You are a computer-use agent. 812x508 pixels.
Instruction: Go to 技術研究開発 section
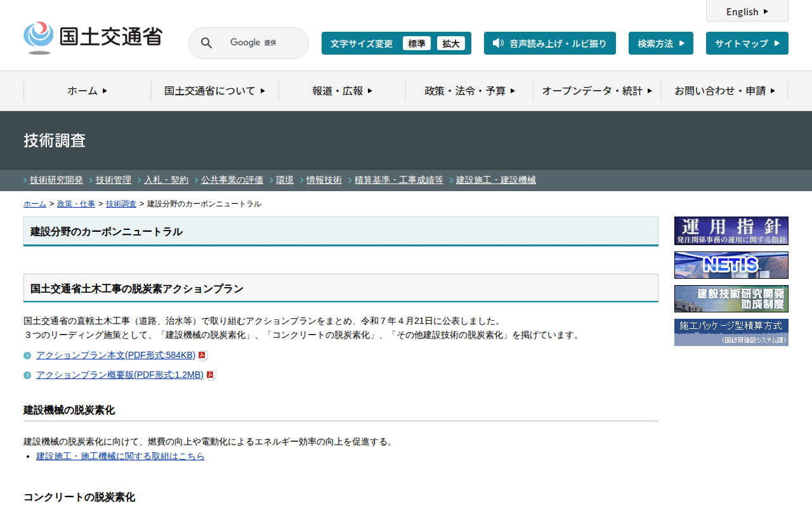(x=56, y=180)
